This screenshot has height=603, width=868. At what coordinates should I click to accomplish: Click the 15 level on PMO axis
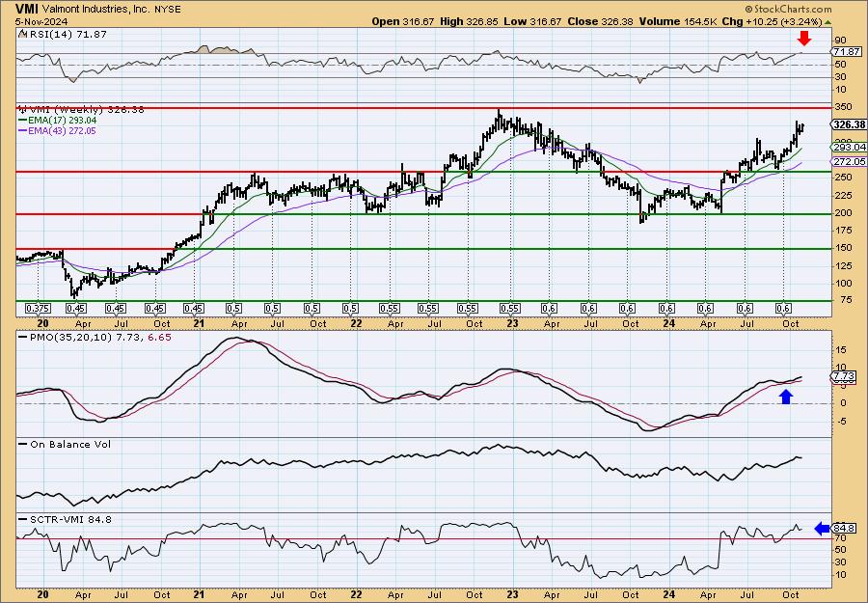click(x=840, y=350)
